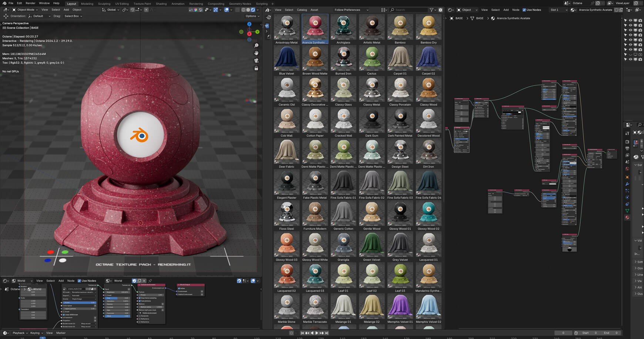Screen dimensions: 644x339
Task: Click the node editor snapping icon in world editor
Action: 239,281
